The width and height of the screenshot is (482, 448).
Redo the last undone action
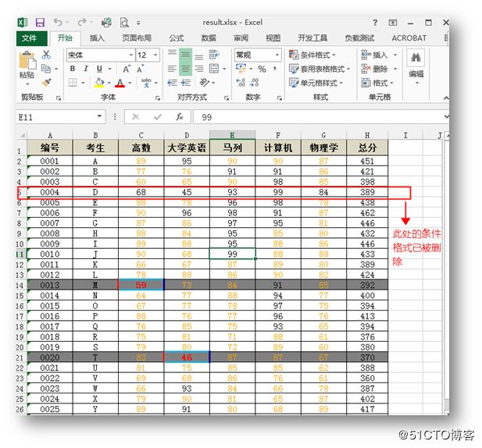point(82,22)
